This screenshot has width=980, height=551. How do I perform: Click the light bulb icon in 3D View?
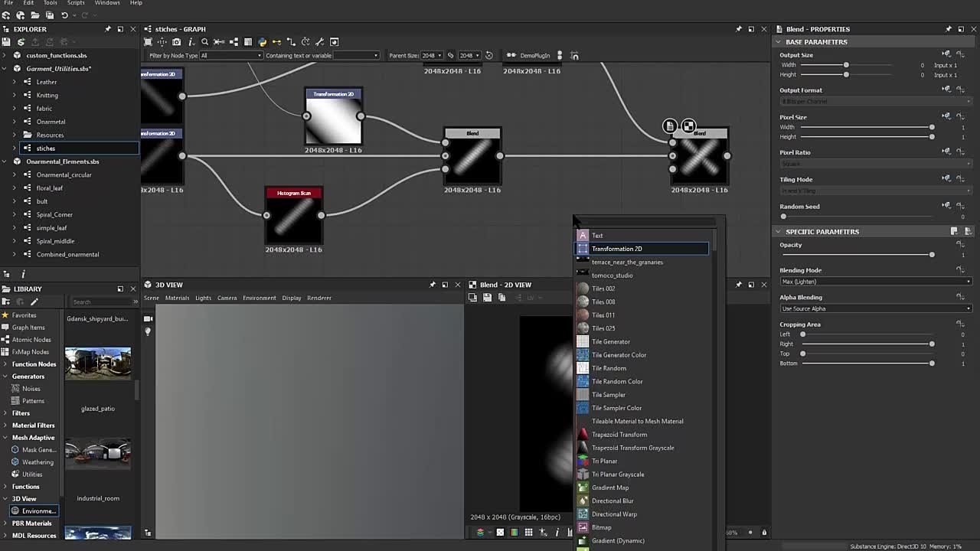point(148,331)
